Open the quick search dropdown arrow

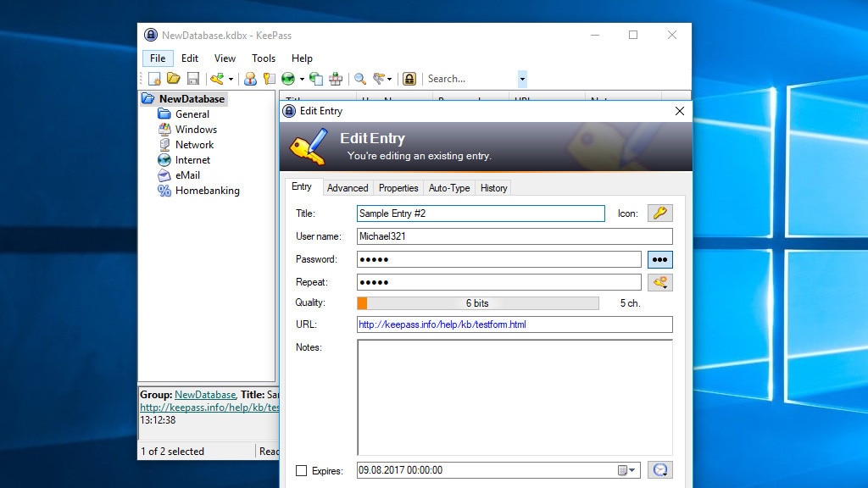coord(522,79)
